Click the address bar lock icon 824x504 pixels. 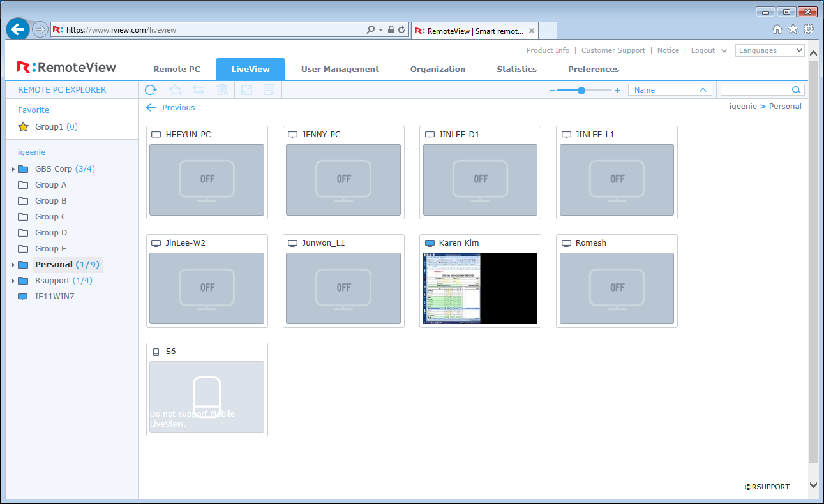391,29
